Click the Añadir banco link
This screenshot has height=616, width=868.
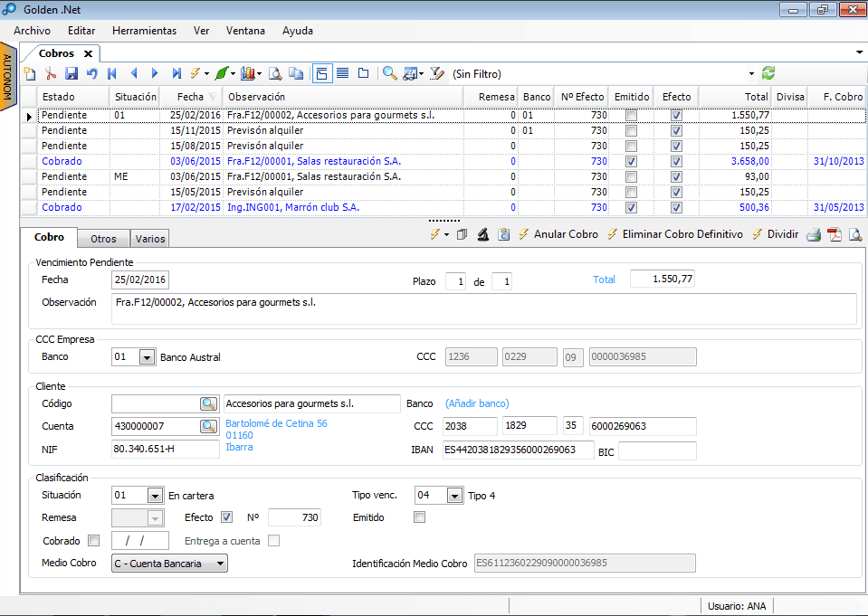tap(477, 403)
